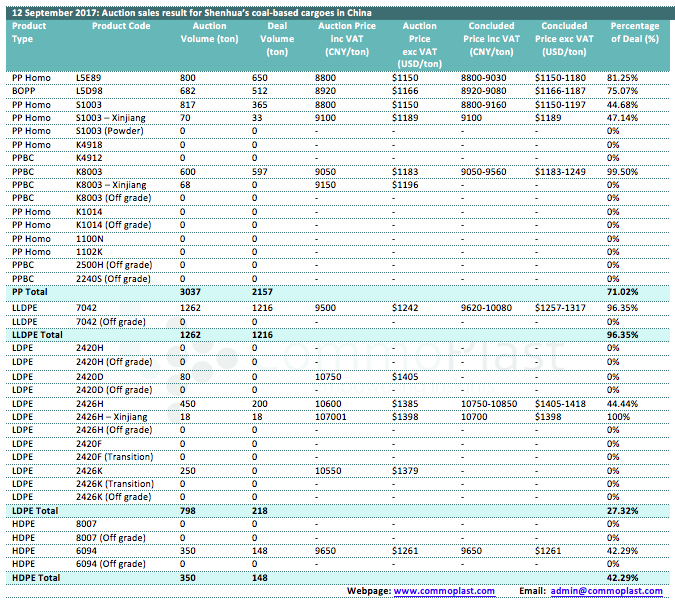Viewport: 675px width, 605px height.
Task: Select the Product Code column header
Action: [x=120, y=26]
